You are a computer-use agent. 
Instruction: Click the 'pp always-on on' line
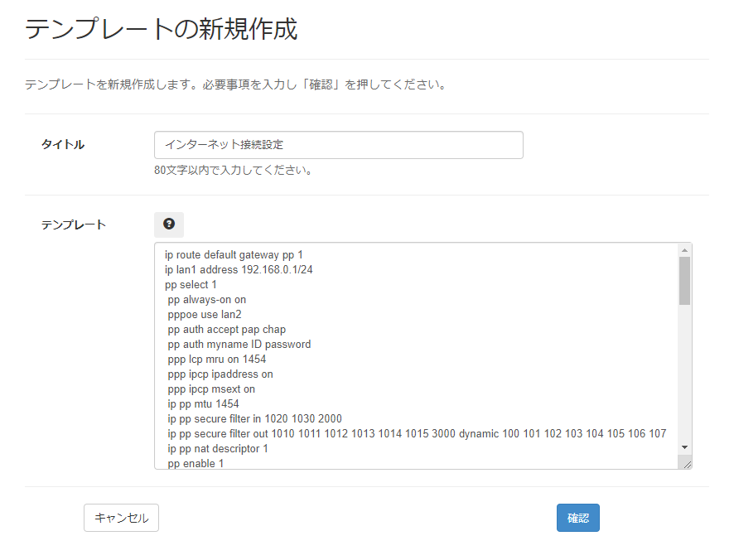pyautogui.click(x=207, y=300)
